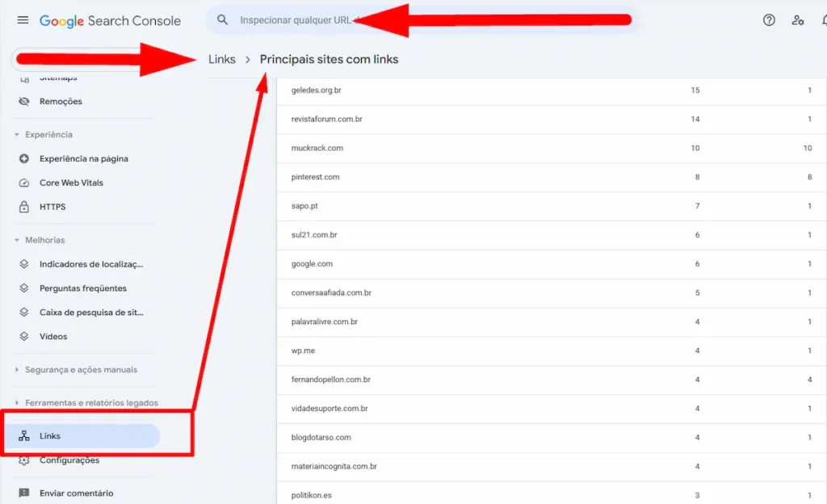Click the HTTPS padlock icon

[x=24, y=207]
